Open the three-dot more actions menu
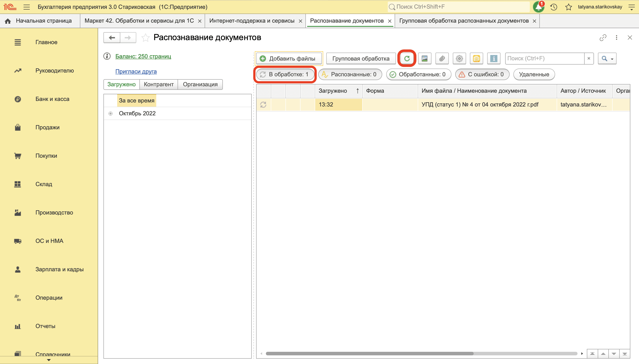Image resolution: width=639 pixels, height=364 pixels. [617, 37]
